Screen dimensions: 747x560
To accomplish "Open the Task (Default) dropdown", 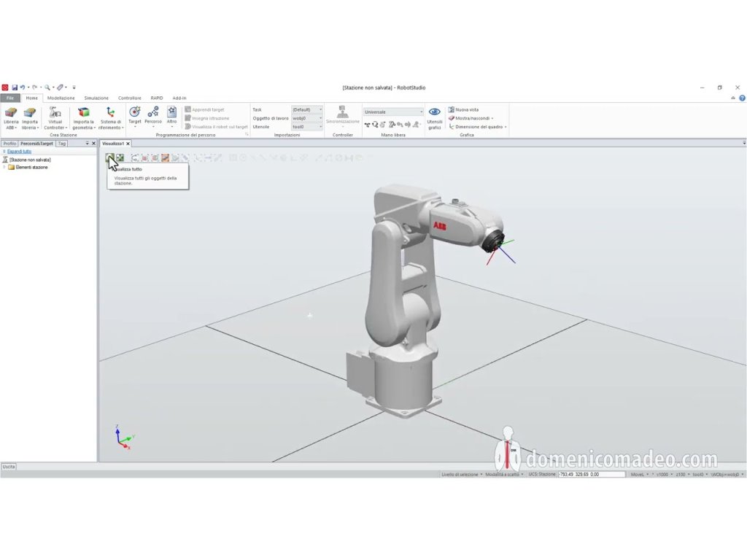I will click(x=307, y=109).
